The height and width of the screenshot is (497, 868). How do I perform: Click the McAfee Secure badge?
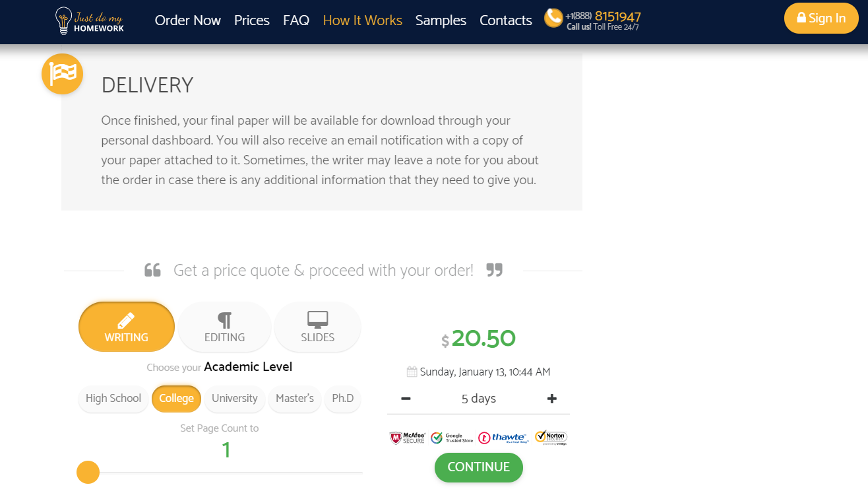[x=407, y=438]
